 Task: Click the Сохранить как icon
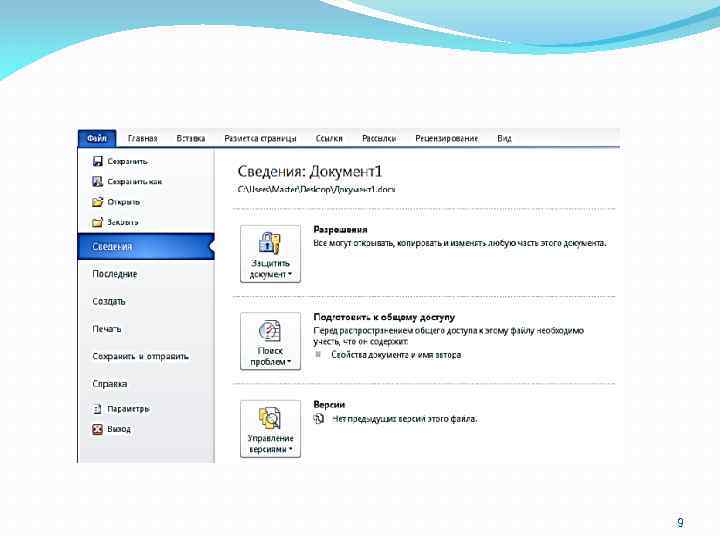point(97,181)
